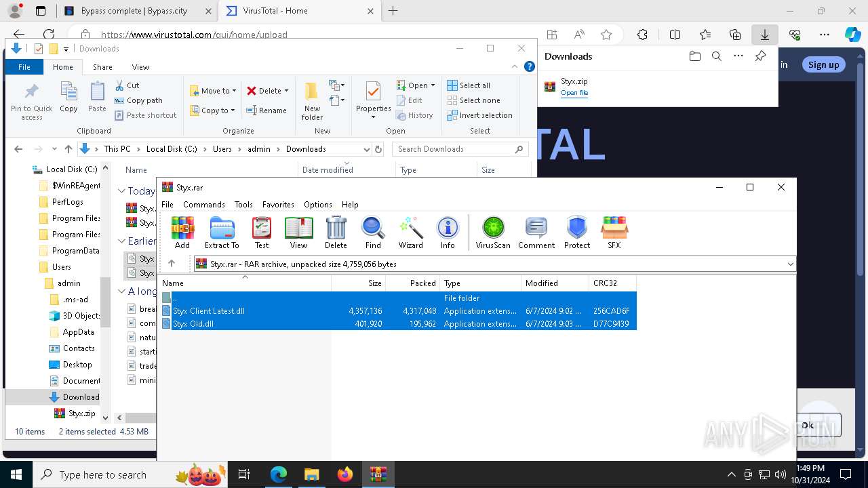Image resolution: width=868 pixels, height=488 pixels.
Task: Go up one folder in WinRAR
Action: coord(172,264)
